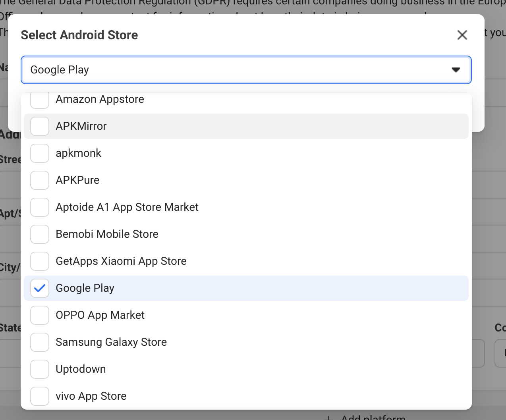Check the Amazon Appstore checkbox

point(40,100)
